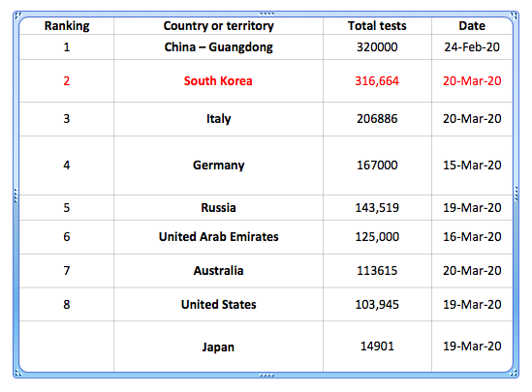
Task: Select the Russia country cell
Action: 218,208
